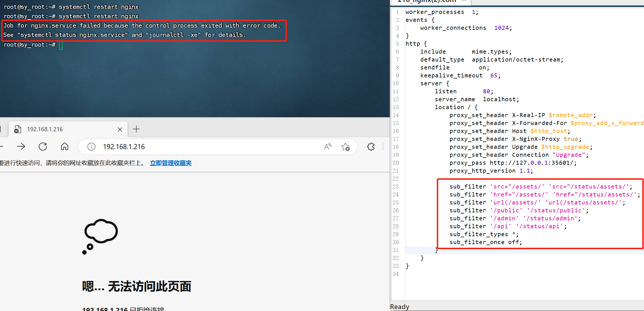View site information icon in address bar
Screen dimensions: 644x311
(91, 147)
